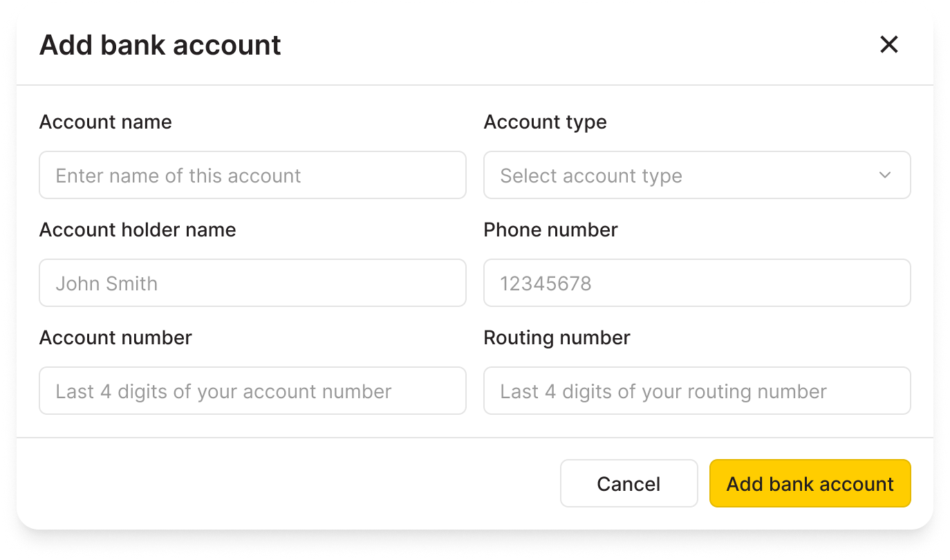Click the chevron arrow in Account type

[x=885, y=176]
